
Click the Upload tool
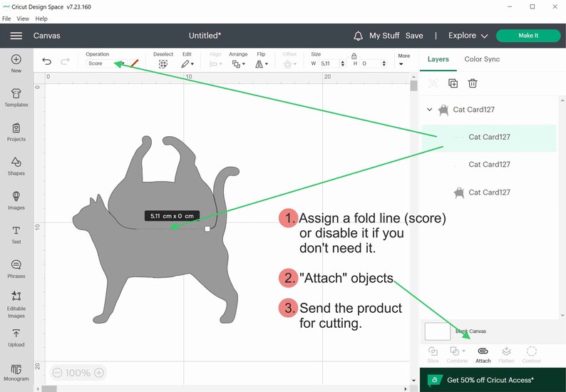[x=16, y=339]
